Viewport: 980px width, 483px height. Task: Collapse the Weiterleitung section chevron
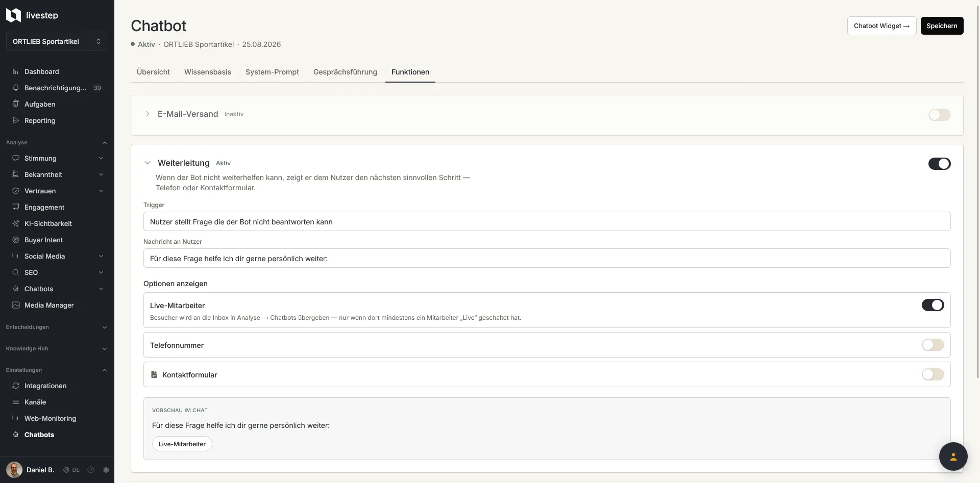(148, 163)
